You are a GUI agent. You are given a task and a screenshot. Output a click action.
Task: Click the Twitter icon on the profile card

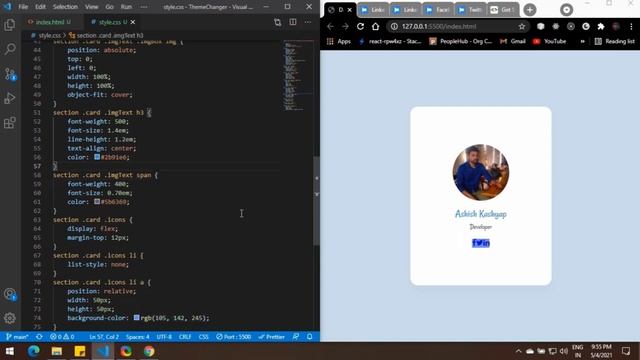[480, 243]
